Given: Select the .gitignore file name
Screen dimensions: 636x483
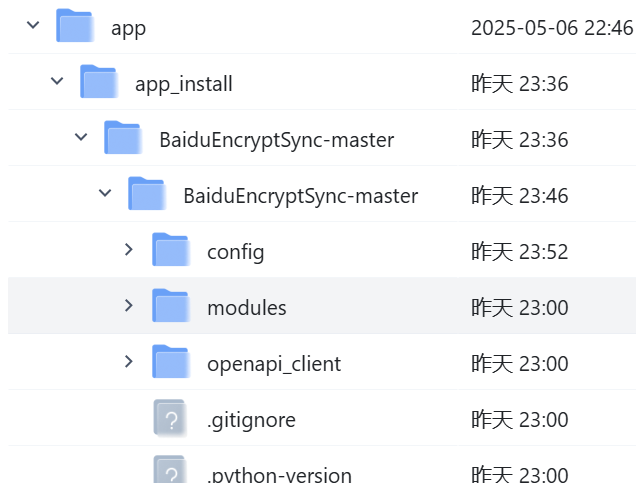Looking at the screenshot, I should tap(251, 420).
